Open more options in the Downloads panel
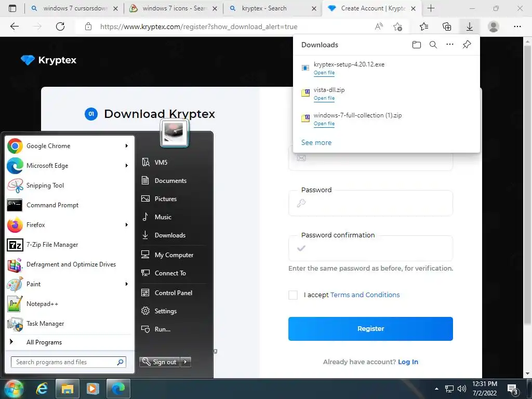532x399 pixels. [x=450, y=45]
